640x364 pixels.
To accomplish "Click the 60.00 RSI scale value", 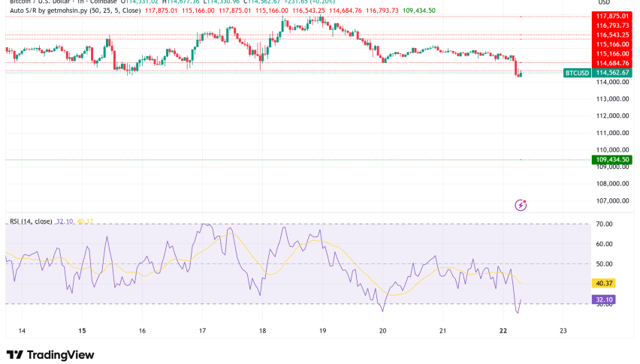I will 605,244.
